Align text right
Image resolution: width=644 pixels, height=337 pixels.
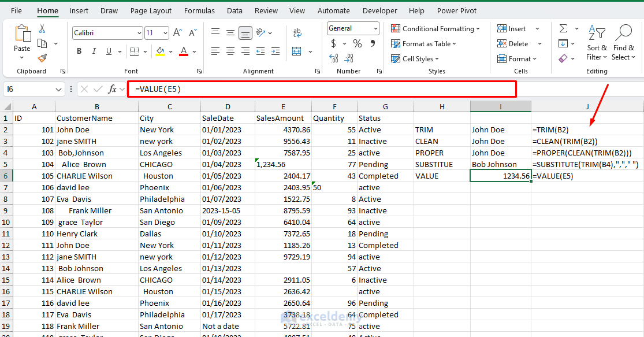click(245, 51)
